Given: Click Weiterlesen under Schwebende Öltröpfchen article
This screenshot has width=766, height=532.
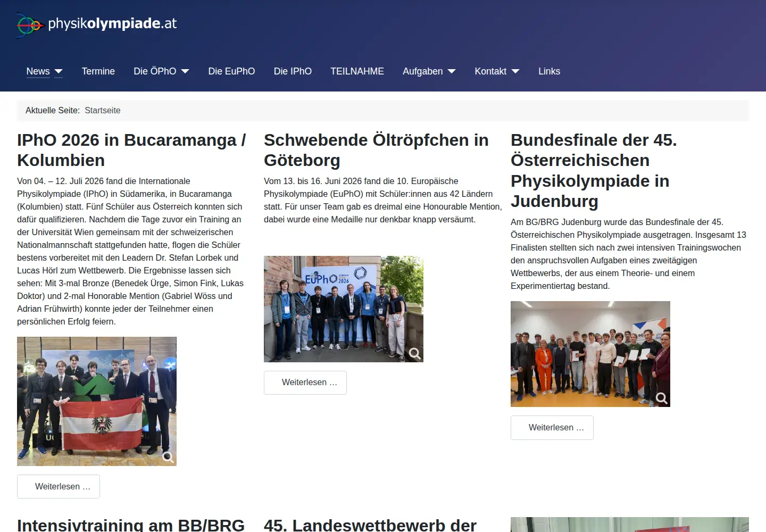Looking at the screenshot, I should [305, 383].
